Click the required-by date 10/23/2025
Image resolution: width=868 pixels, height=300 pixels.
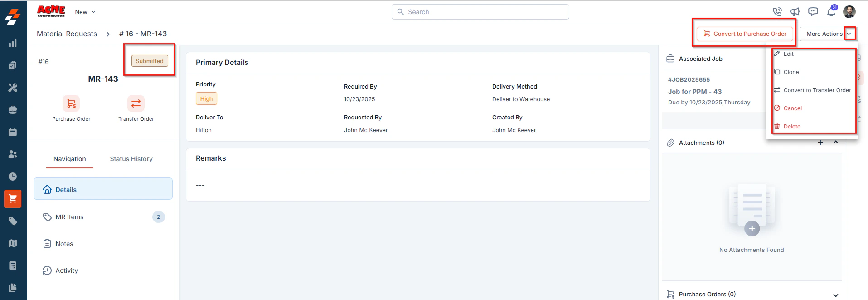click(359, 99)
